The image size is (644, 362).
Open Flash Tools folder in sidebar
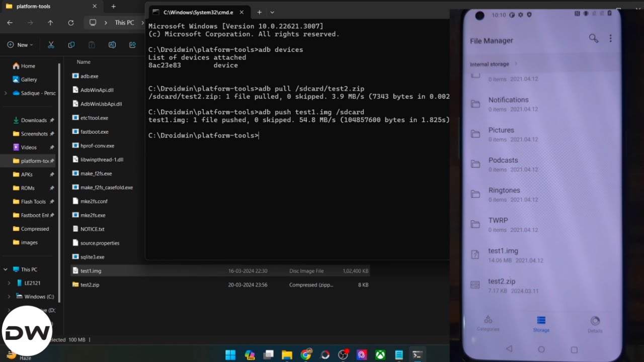point(30,202)
